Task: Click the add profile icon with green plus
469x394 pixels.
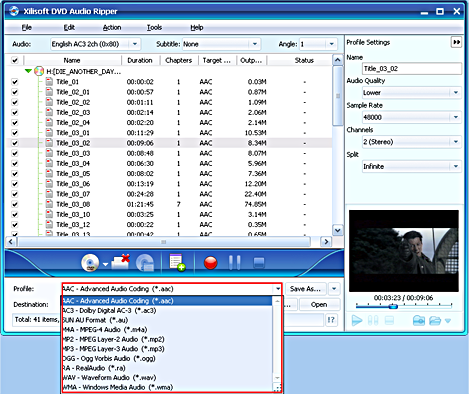Action: click(x=177, y=262)
